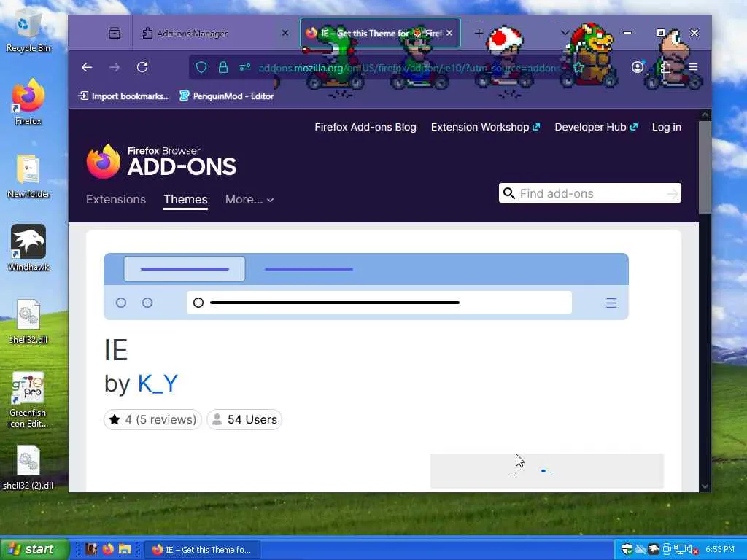The image size is (747, 560).
Task: Open the Firefox View icon in tab strip
Action: coord(115,33)
